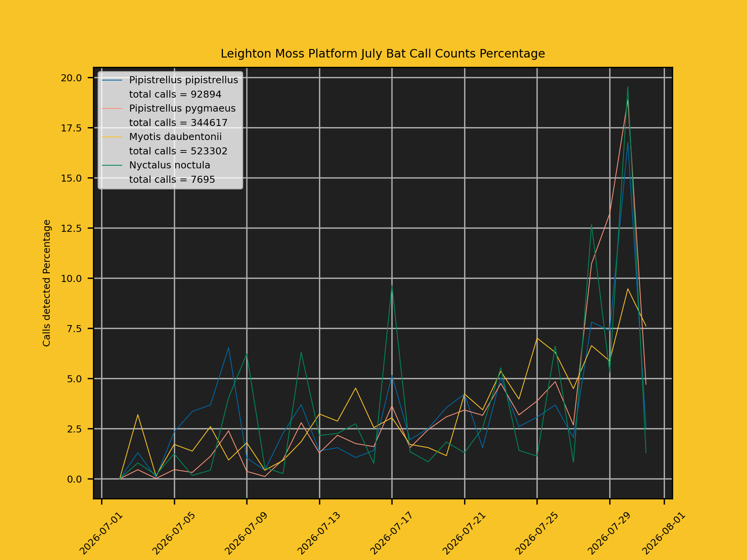Viewport: 747px width, 560px height.
Task: Click the "total calls = 7695" legend text
Action: 172,180
